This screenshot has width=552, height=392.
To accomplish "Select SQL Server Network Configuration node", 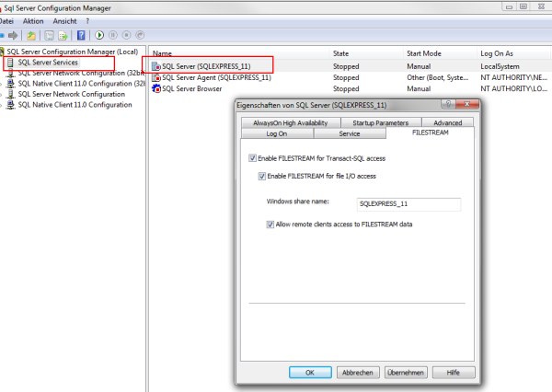I will (72, 94).
